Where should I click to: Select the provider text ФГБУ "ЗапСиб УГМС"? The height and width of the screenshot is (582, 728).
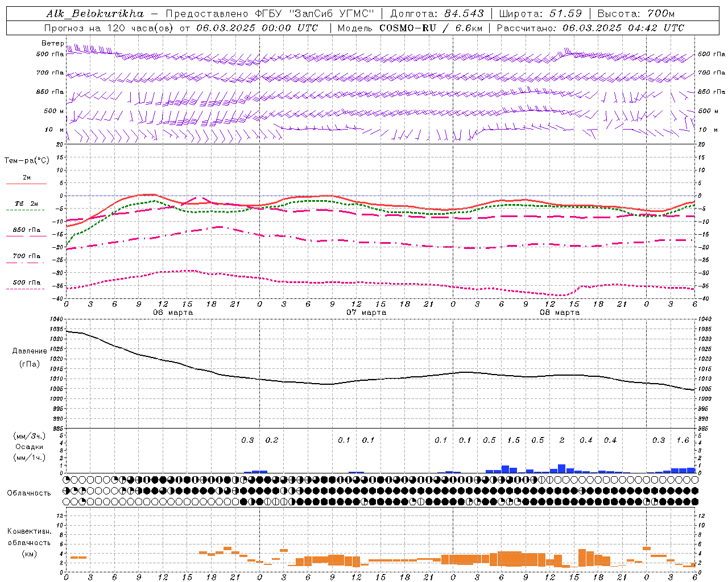pyautogui.click(x=313, y=14)
